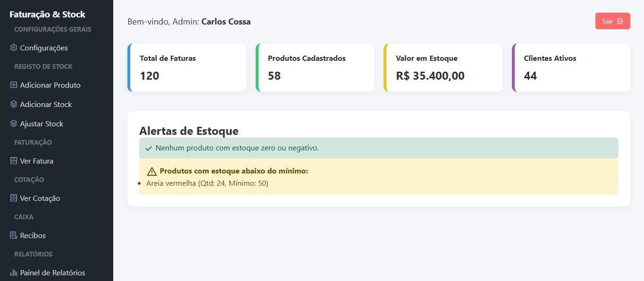Image resolution: width=644 pixels, height=281 pixels.
Task: Select Ver Cotação in the sidebar menu
Action: point(40,198)
